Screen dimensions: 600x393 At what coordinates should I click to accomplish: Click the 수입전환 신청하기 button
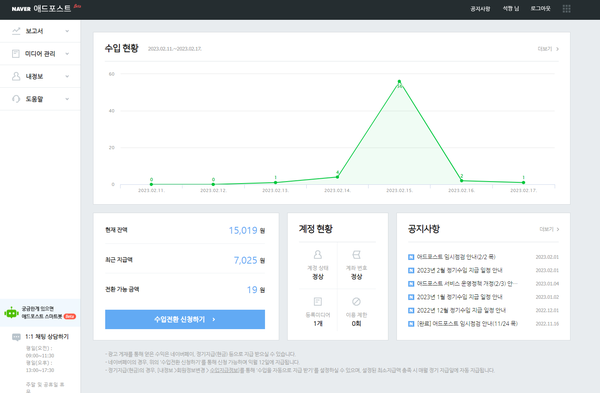(x=185, y=319)
